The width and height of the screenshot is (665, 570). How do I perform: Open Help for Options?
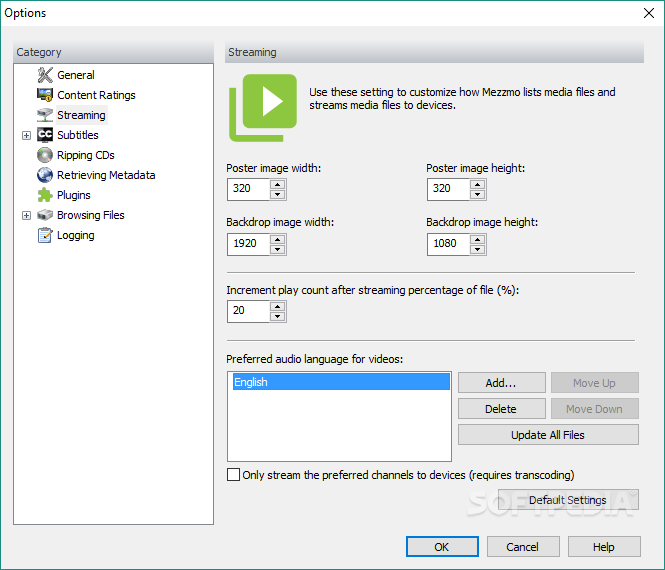coord(604,547)
